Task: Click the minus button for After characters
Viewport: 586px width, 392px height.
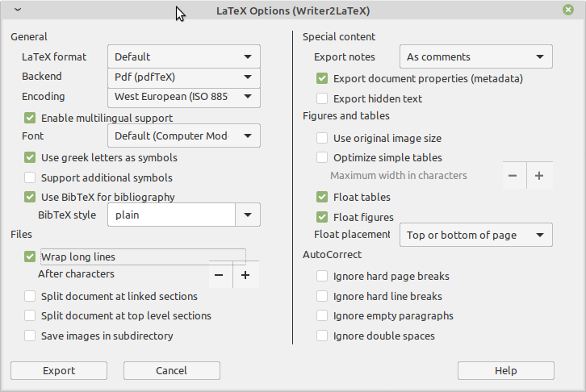Action: coord(219,275)
